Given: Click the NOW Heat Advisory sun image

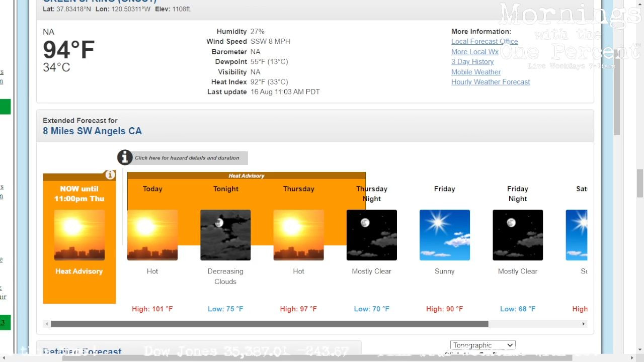Looking at the screenshot, I should tap(79, 235).
